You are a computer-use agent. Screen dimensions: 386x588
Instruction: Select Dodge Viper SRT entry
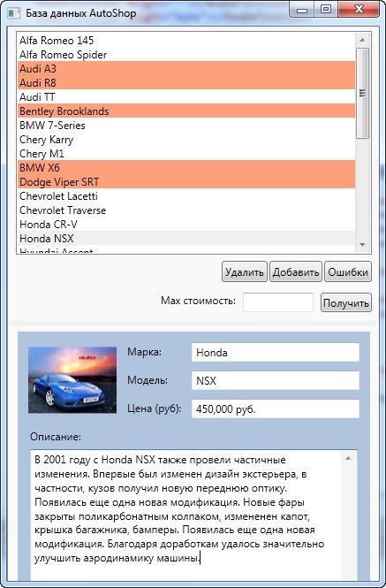coord(186,181)
